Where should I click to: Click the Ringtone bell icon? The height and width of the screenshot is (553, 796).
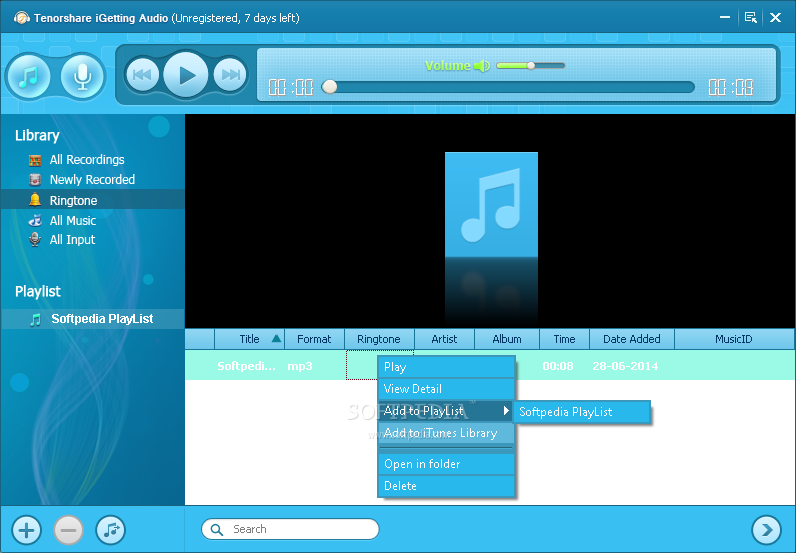click(x=35, y=200)
